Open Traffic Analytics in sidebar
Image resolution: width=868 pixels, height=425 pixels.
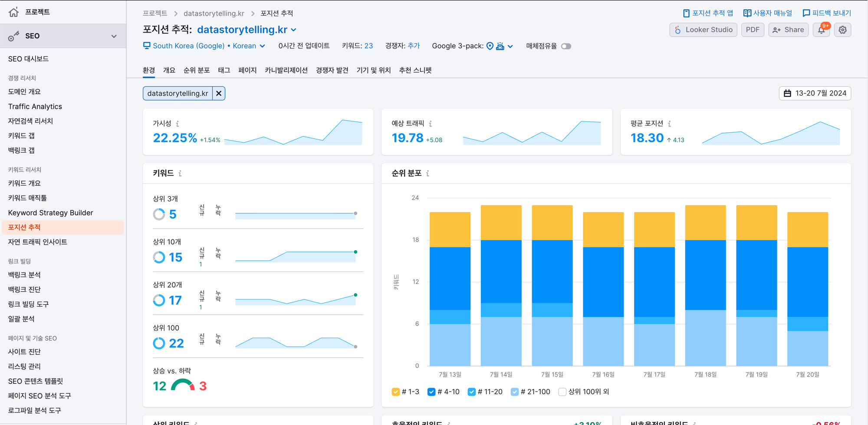(x=35, y=107)
